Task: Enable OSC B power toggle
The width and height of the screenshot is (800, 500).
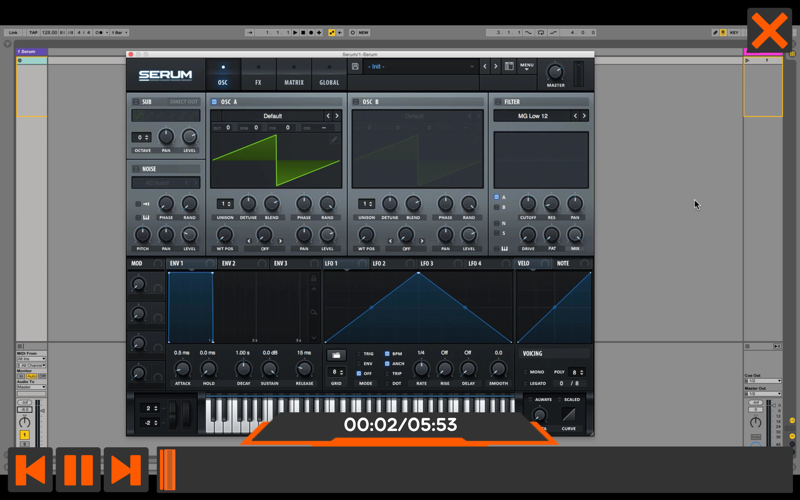Action: coord(356,102)
